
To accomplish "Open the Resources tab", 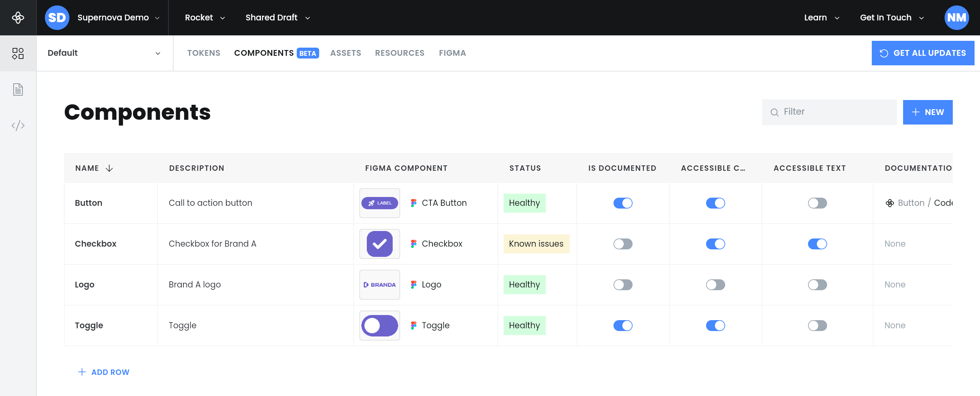I will 399,53.
